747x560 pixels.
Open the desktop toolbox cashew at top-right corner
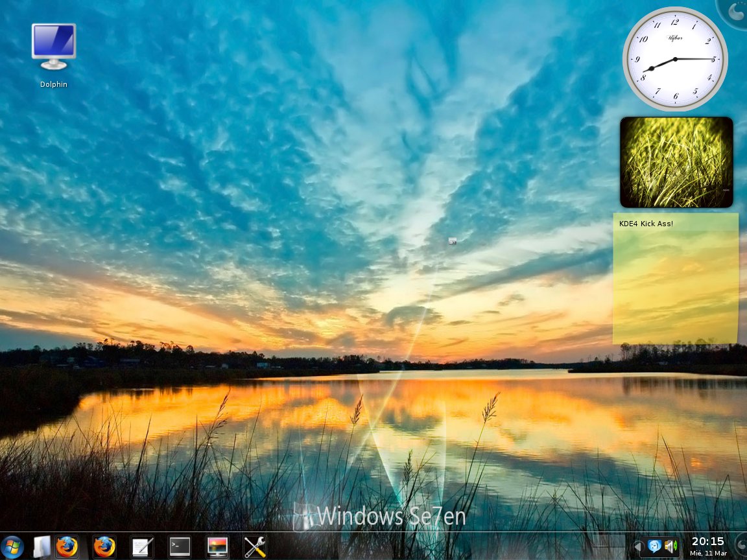click(733, 13)
